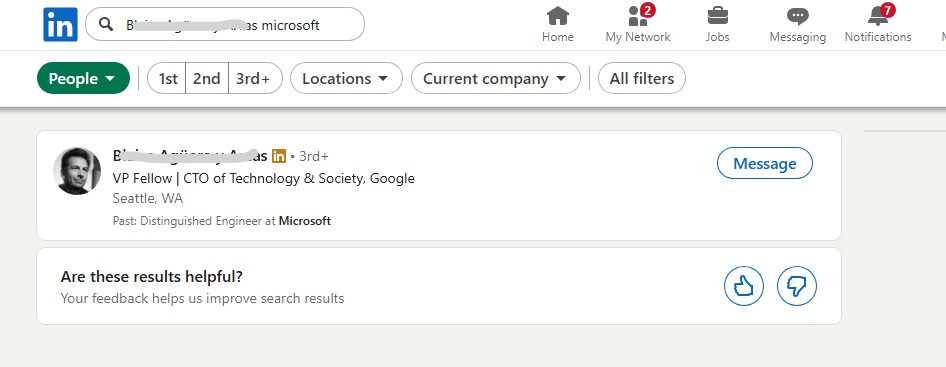
Task: Open the profile photo thumbnail
Action: [x=77, y=171]
